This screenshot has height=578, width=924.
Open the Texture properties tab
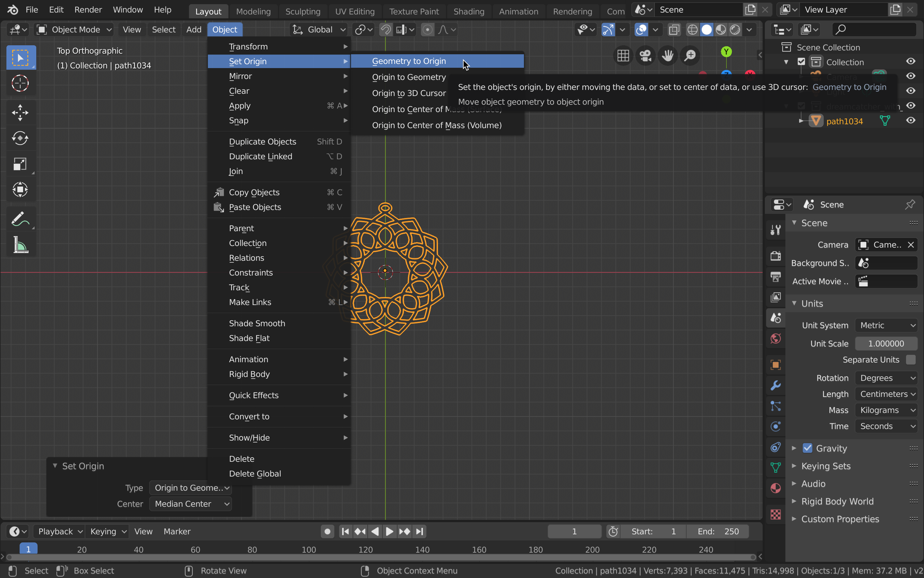pyautogui.click(x=775, y=514)
